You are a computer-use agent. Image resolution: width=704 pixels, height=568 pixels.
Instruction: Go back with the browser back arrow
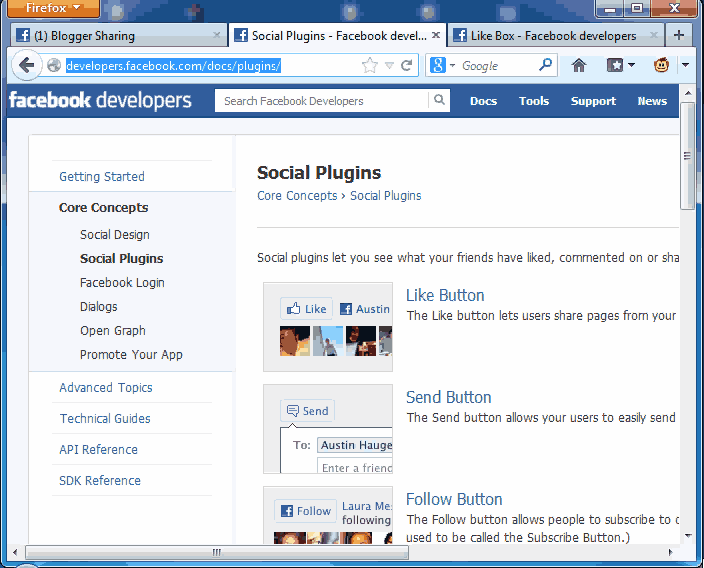26,66
